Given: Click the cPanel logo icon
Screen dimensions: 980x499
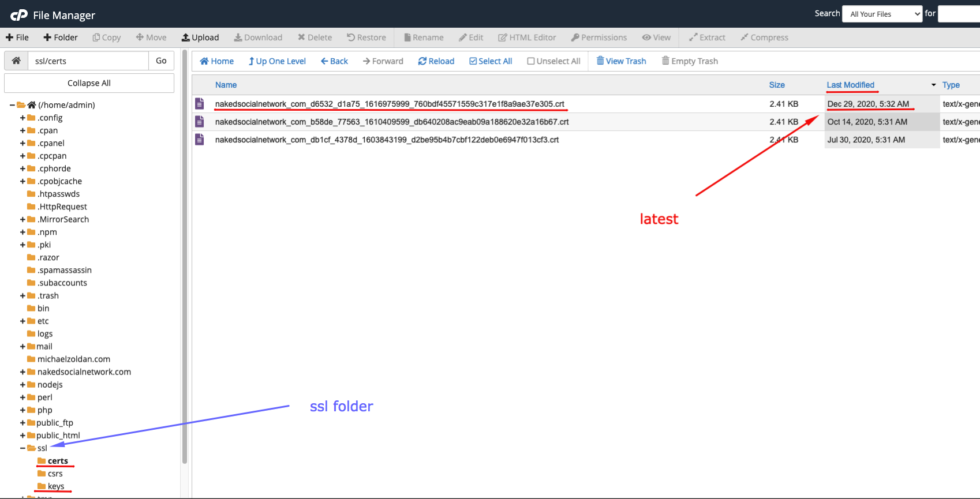Looking at the screenshot, I should point(18,15).
